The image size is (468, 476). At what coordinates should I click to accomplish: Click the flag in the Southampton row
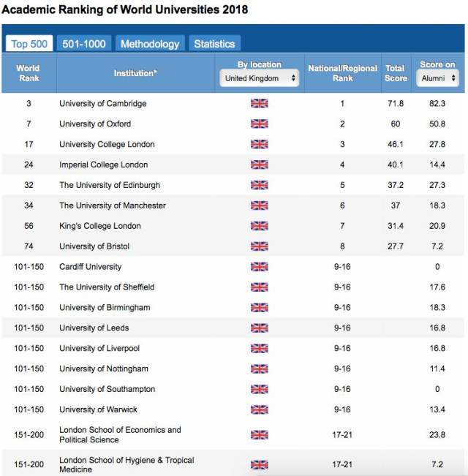(260, 389)
